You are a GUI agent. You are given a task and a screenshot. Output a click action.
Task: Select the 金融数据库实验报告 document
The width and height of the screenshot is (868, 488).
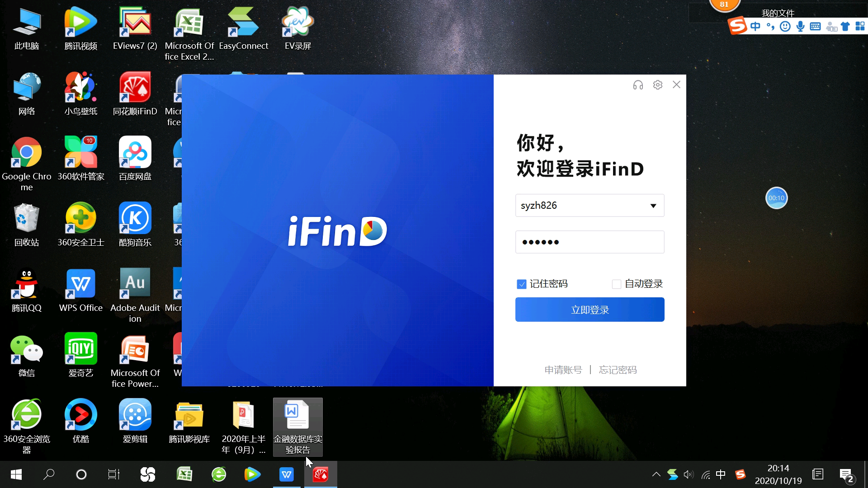pyautogui.click(x=298, y=427)
